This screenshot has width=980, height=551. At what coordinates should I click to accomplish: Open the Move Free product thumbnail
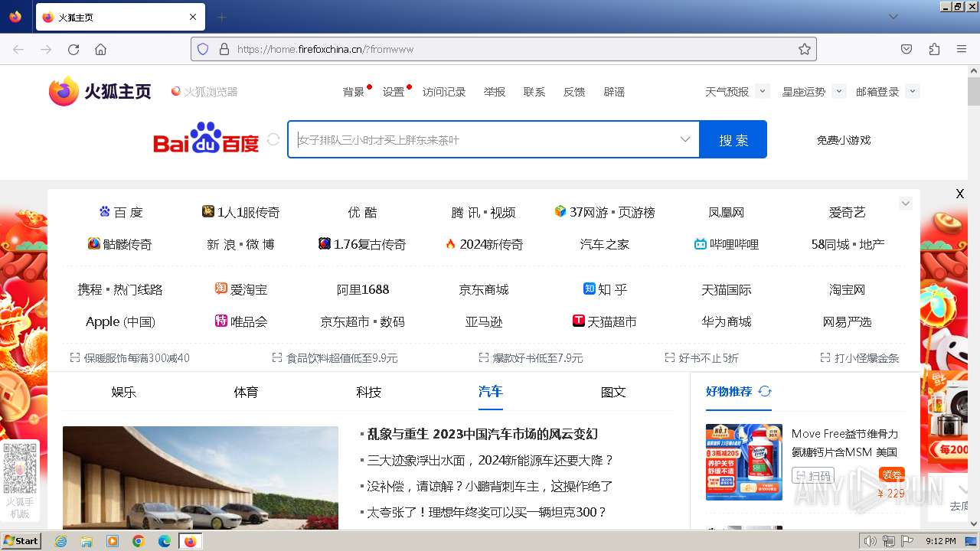744,462
